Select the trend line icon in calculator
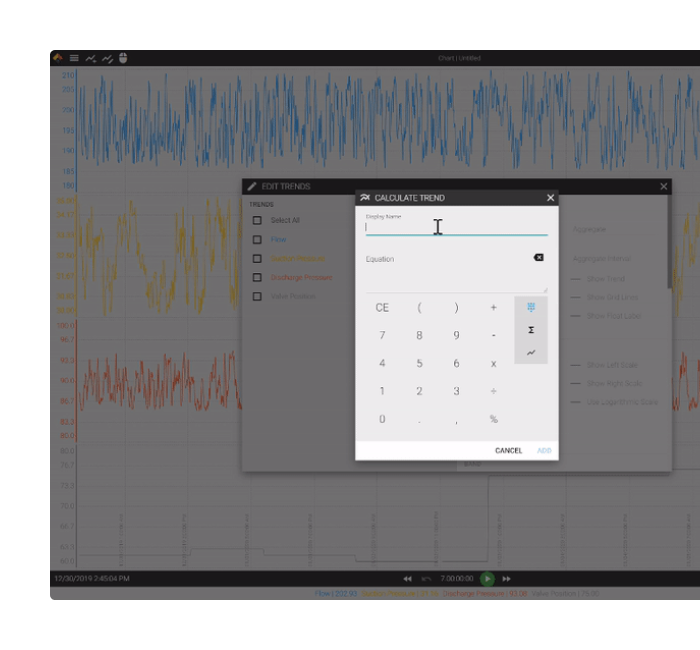This screenshot has width=700, height=650. (x=531, y=352)
